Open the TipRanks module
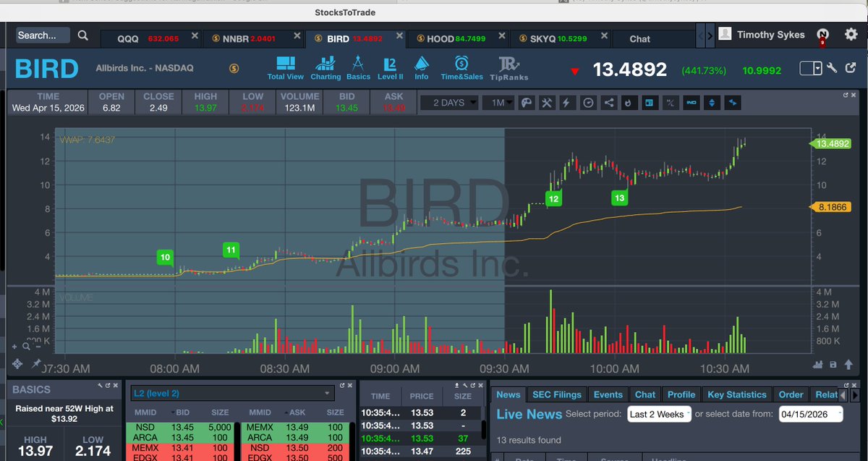Viewport: 868px width, 461px height. (509, 69)
